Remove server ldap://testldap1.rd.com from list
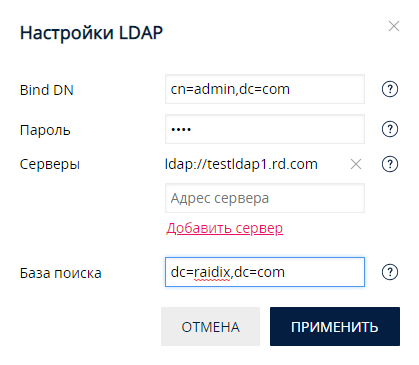This screenshot has width=419, height=365. point(356,164)
